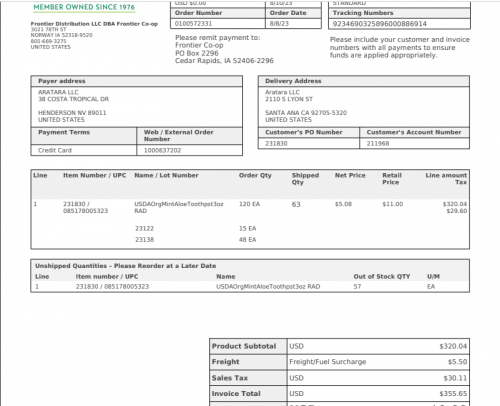
Task: Select web order number 1000637202
Action: 163,150
